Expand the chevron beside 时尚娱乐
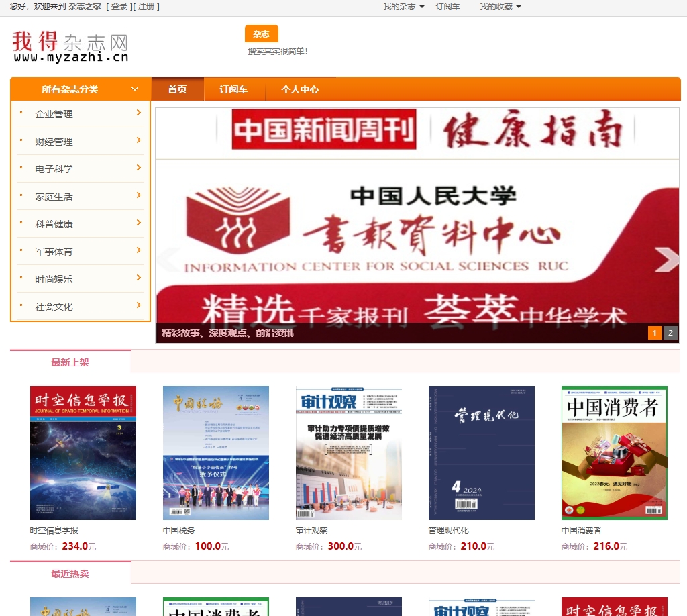The height and width of the screenshot is (616, 687). coord(138,278)
